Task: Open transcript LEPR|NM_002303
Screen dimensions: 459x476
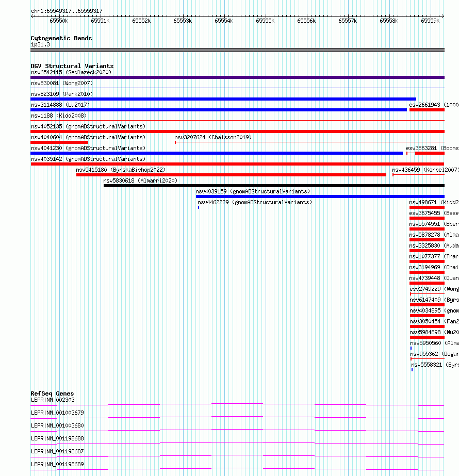Action: point(53,400)
